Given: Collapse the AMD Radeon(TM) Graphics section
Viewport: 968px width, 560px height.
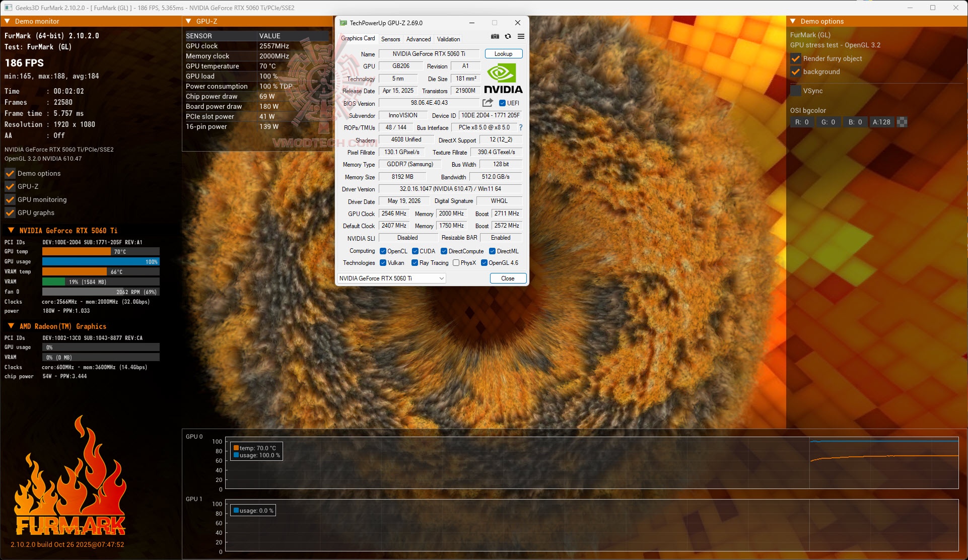Looking at the screenshot, I should (11, 326).
